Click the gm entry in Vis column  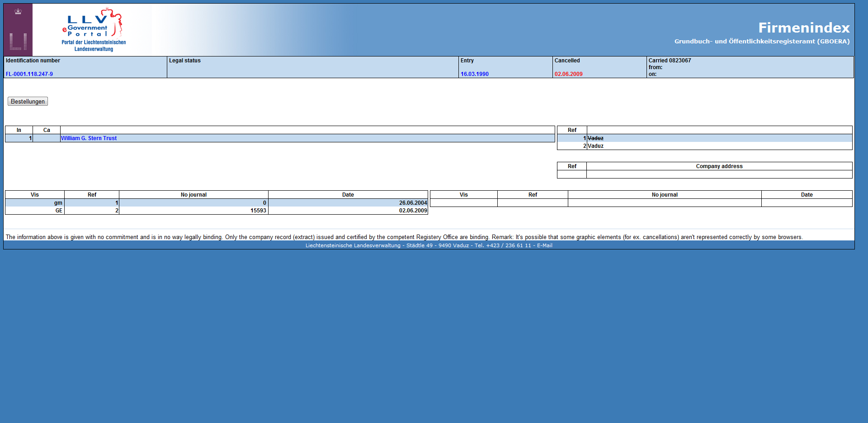pos(58,203)
